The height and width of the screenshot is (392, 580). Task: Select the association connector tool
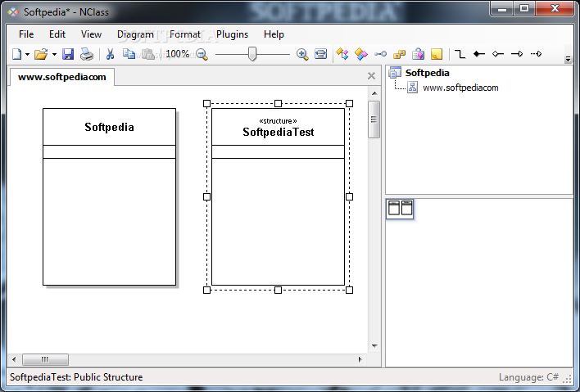(x=460, y=54)
